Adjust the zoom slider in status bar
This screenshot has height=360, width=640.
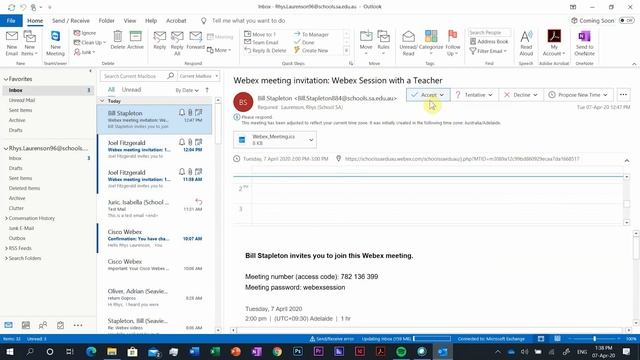595,339
